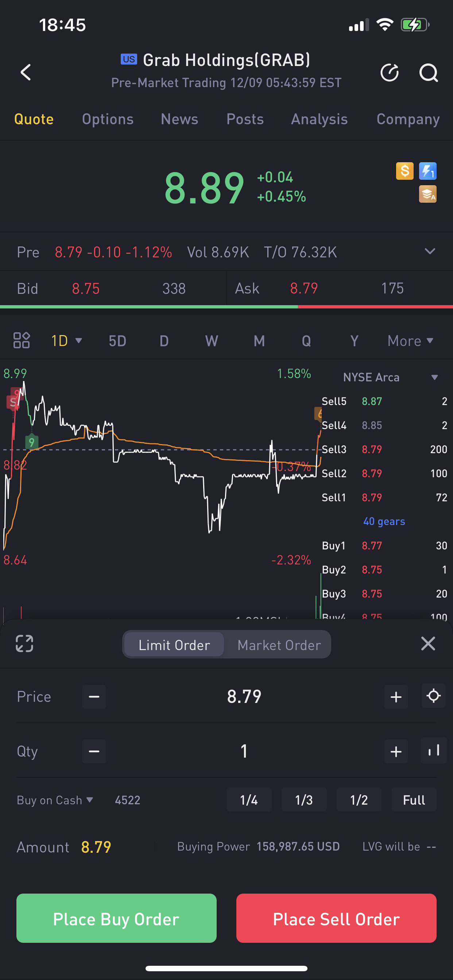This screenshot has height=980, width=453.
Task: Select the Sell1 row with 72 shares
Action: tap(384, 498)
